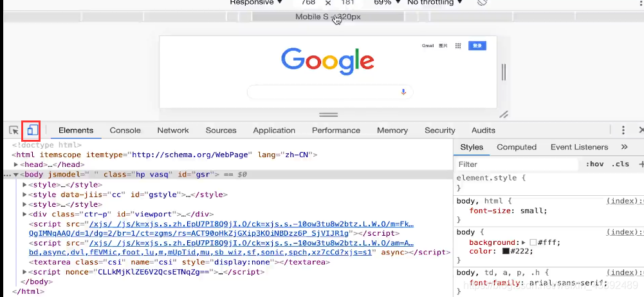Click the viewport height field 181
Image resolution: width=644 pixels, height=297 pixels.
347,3
